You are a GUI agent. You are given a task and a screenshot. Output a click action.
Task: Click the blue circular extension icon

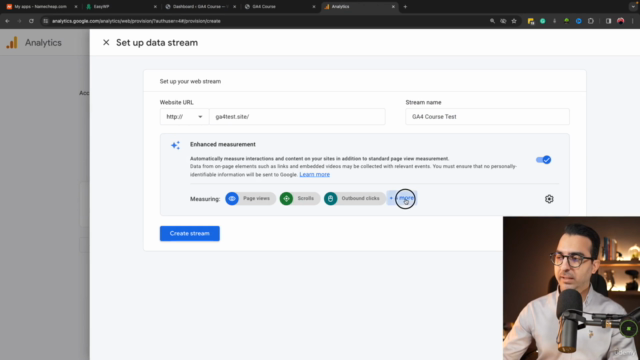click(578, 21)
